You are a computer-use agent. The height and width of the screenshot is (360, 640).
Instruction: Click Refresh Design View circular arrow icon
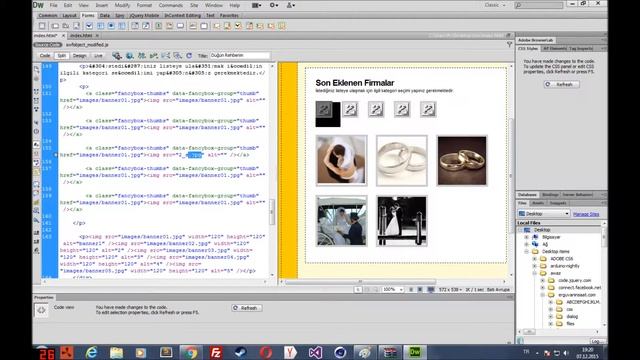point(189,56)
